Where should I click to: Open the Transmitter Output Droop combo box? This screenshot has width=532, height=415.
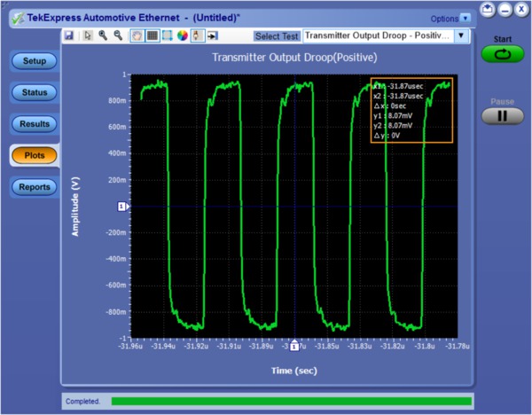click(377, 35)
